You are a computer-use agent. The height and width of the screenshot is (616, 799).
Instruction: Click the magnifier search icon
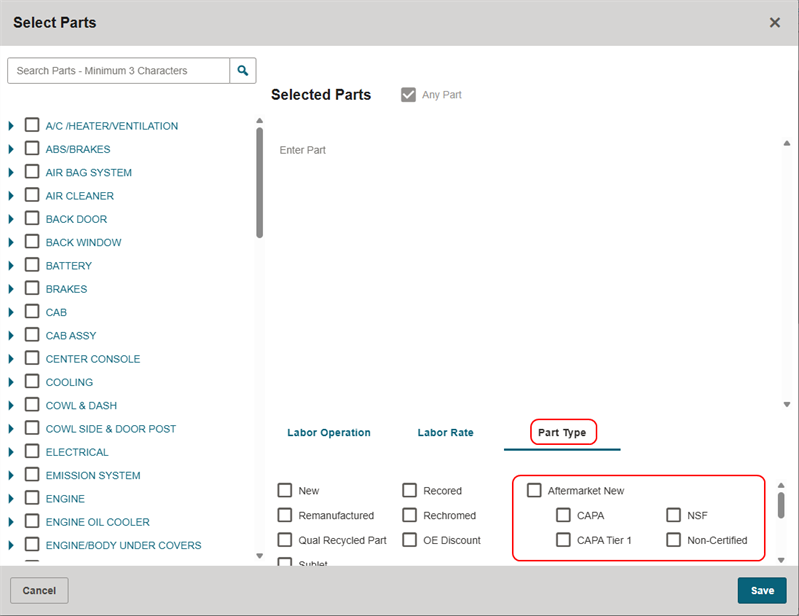(x=243, y=71)
